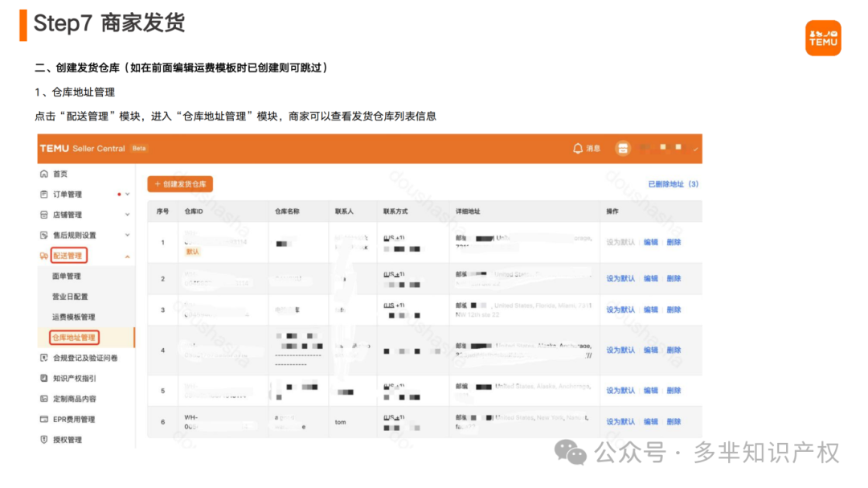Click the 联系人 column header
The image size is (868, 488).
(344, 211)
